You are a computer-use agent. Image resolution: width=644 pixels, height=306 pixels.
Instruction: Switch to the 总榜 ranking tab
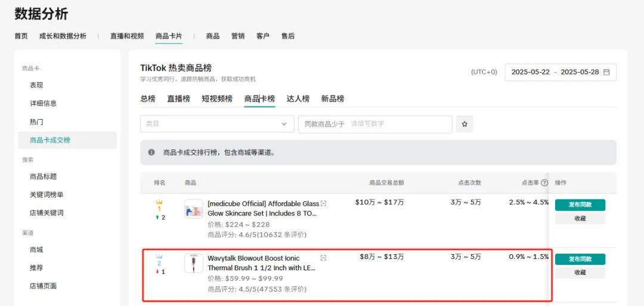(148, 99)
